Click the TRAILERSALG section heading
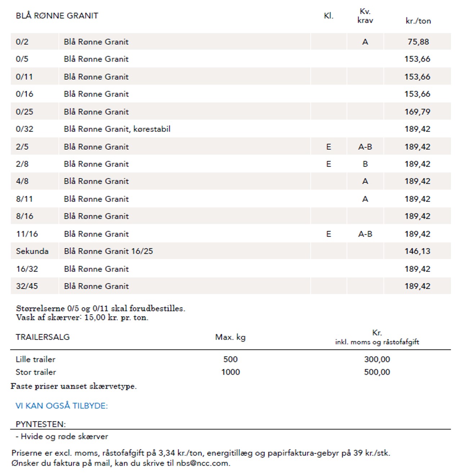The height and width of the screenshot is (476, 463). 42,337
